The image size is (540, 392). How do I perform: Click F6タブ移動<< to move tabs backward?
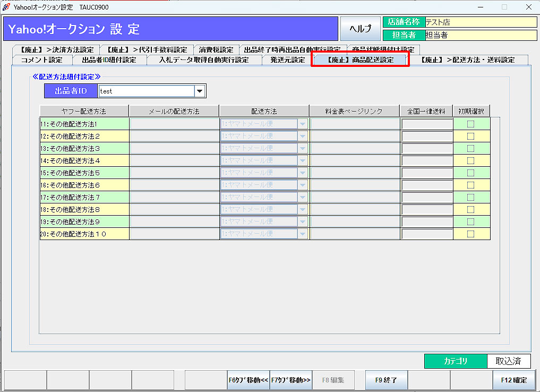(x=248, y=380)
